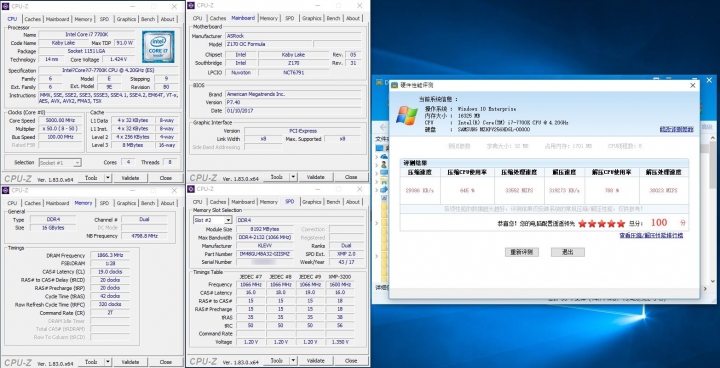This screenshot has width=720, height=368.
Task: Click Tools button in SPD tab window
Action: 276,361
